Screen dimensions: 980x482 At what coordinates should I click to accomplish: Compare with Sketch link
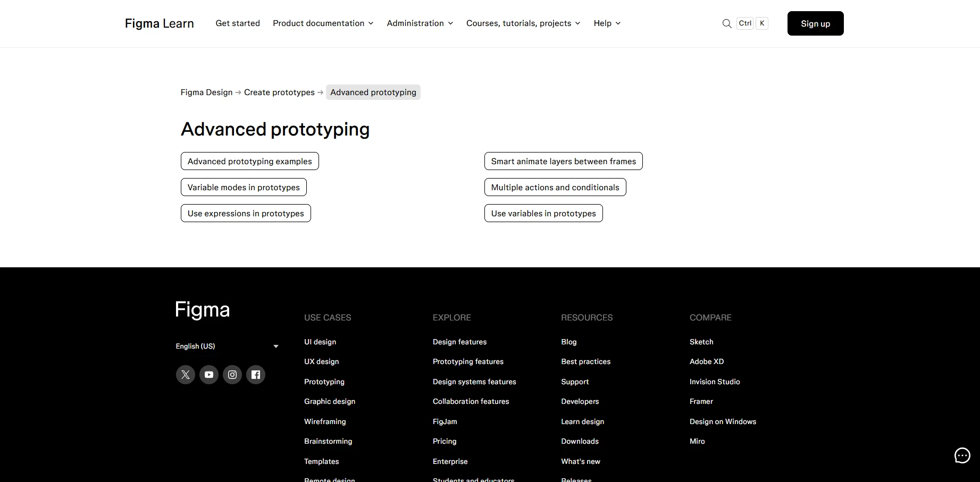pyautogui.click(x=701, y=342)
